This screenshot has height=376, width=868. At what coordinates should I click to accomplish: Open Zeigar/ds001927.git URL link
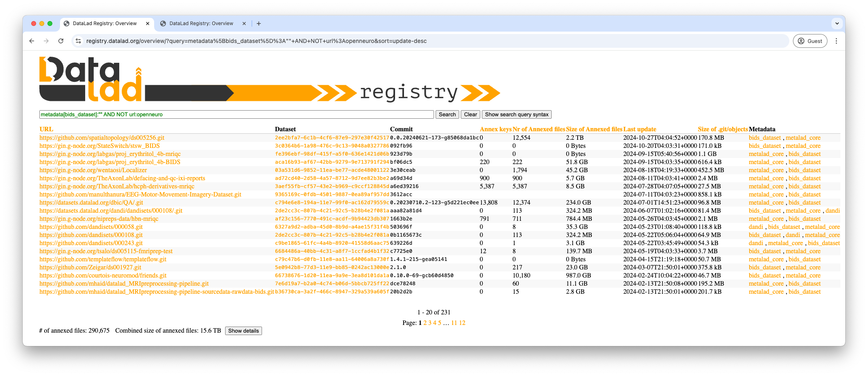(x=90, y=267)
